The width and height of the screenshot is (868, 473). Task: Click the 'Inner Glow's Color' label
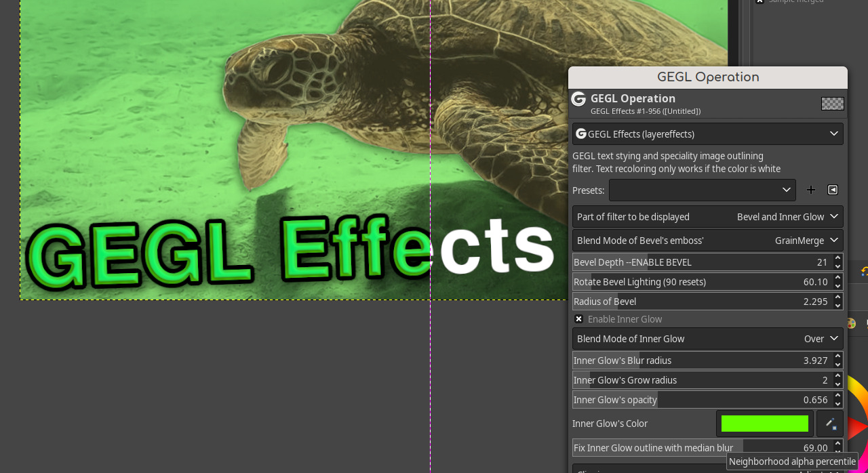tap(610, 424)
